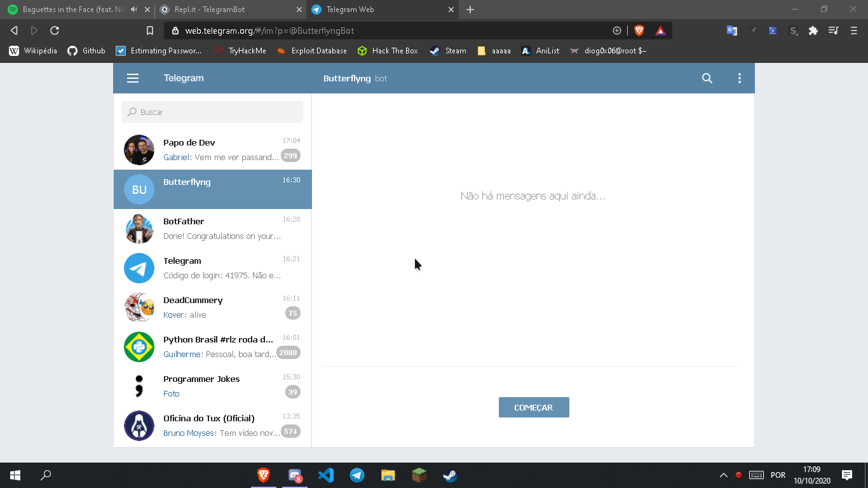
Task: Open Visual Studio Code from taskbar
Action: [x=326, y=475]
